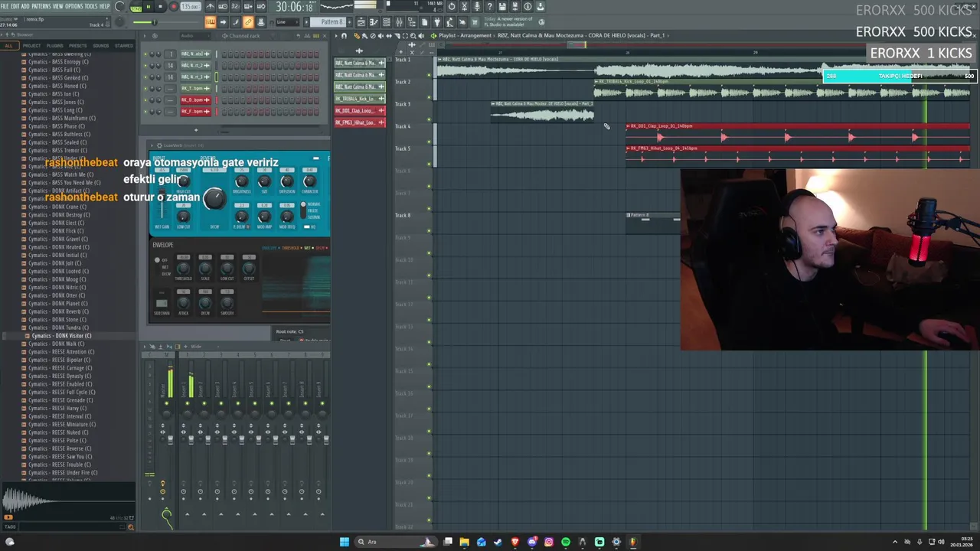This screenshot has width=980, height=551.
Task: Open the Line snap dropdown
Action: [288, 21]
